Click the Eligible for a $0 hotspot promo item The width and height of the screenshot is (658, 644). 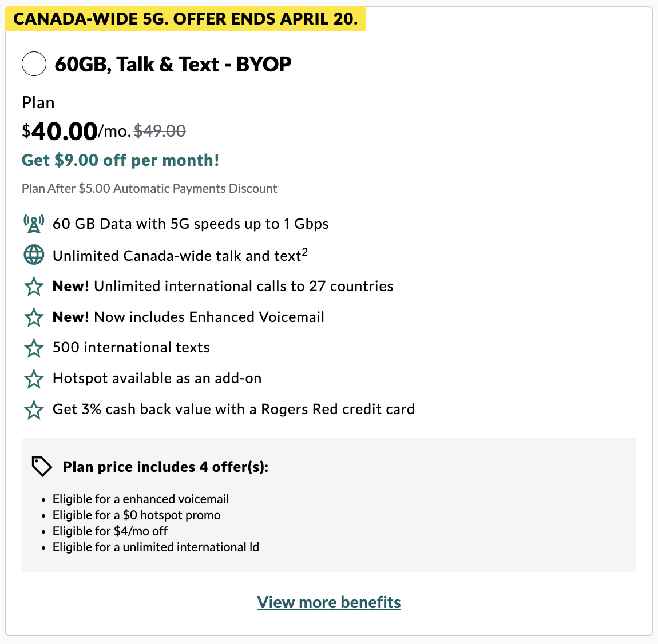click(x=136, y=515)
